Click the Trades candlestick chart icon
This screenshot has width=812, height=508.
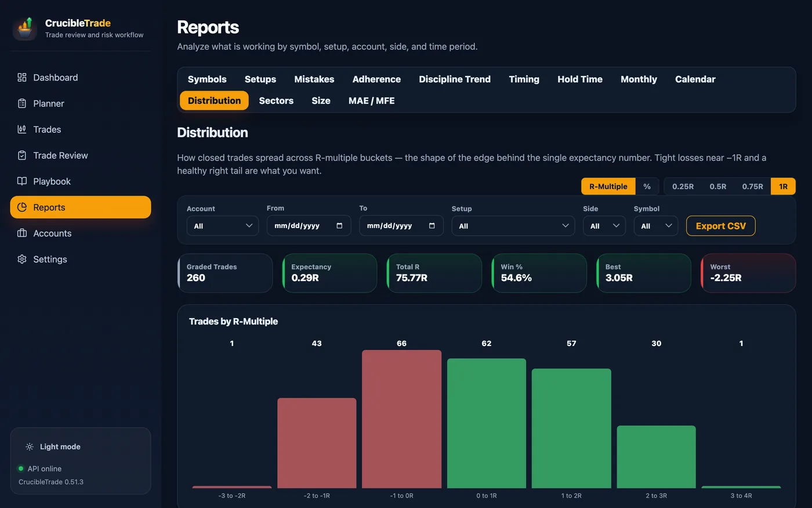click(22, 129)
